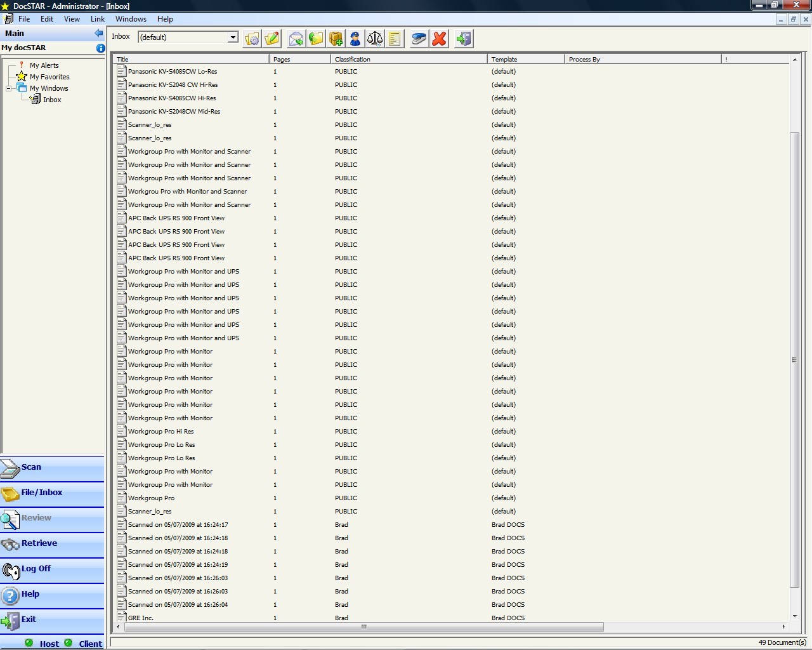Click the scroll right arrow of document list
The height and width of the screenshot is (650, 812).
pos(783,627)
